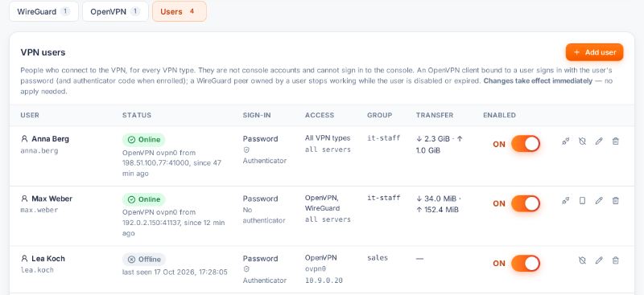Click Anna Berg's connection details from 198.51.100.77
This screenshot has width=644, height=295.
click(x=171, y=163)
